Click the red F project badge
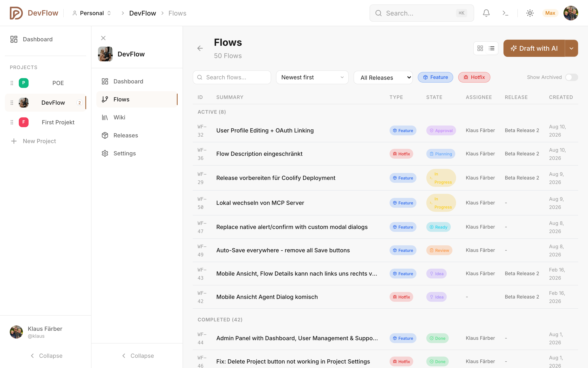This screenshot has width=588, height=368. click(23, 122)
